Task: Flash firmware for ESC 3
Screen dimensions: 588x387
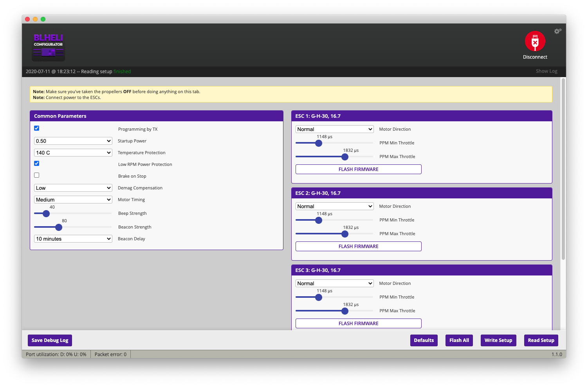Action: [x=358, y=324]
